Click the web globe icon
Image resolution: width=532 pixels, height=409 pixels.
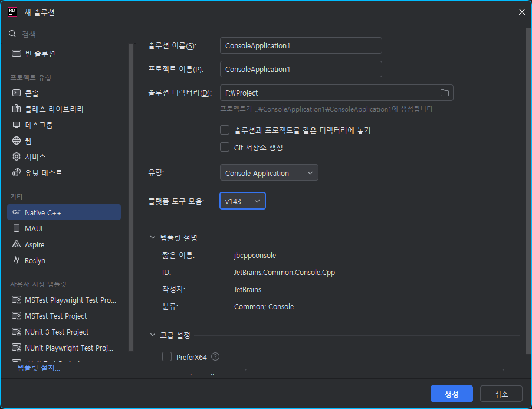[x=17, y=140]
